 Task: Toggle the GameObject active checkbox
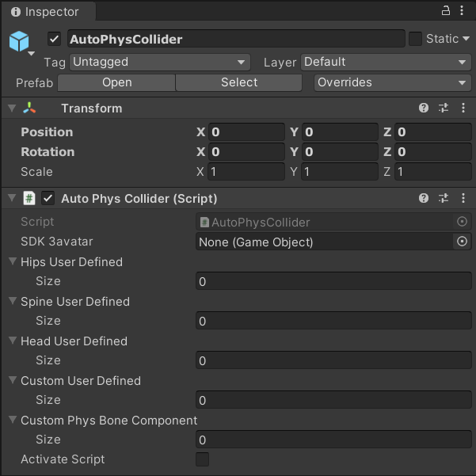click(54, 39)
